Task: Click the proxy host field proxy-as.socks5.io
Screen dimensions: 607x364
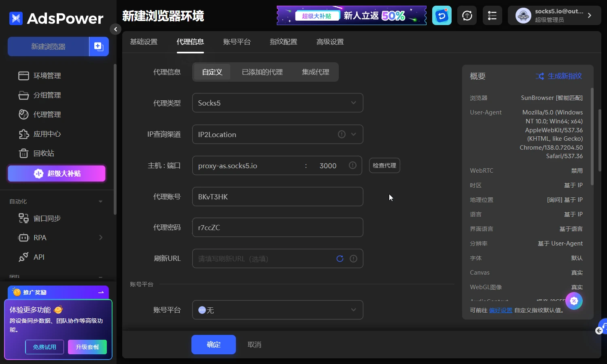Action: click(x=248, y=166)
